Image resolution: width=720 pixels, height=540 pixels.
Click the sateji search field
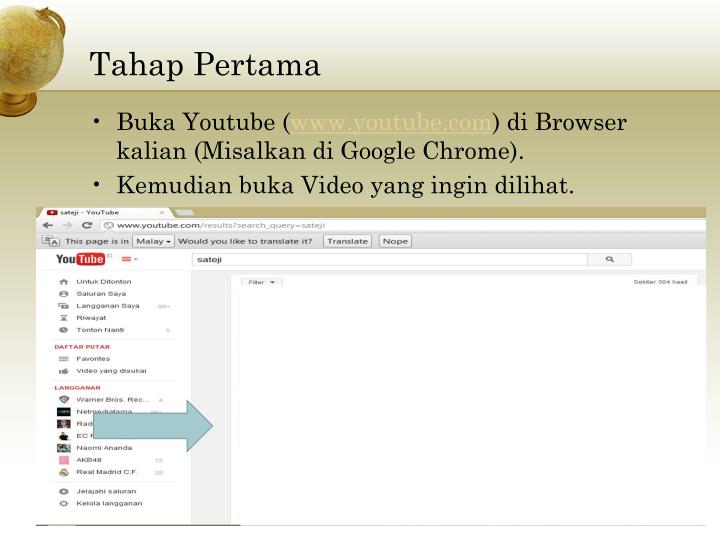click(x=389, y=259)
